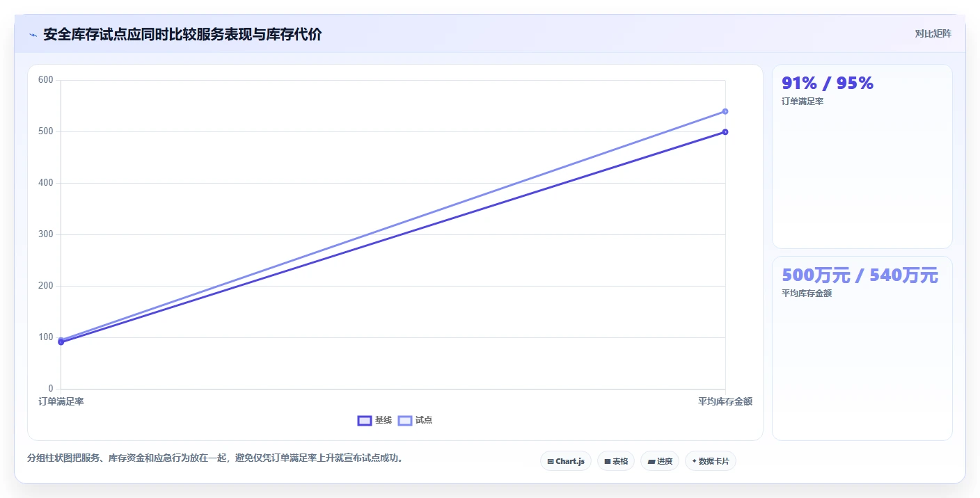The image size is (980, 498).
Task: Toggle the 基线 legend item
Action: (x=374, y=420)
